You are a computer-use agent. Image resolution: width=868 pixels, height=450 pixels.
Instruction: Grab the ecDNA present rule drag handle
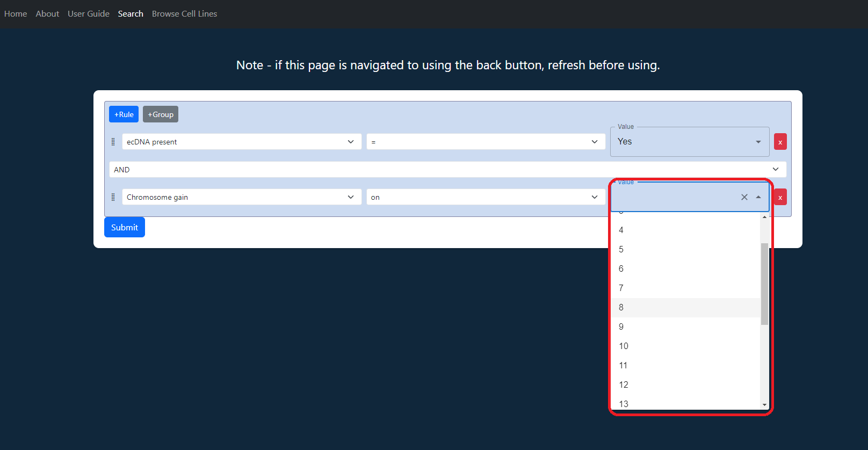point(113,142)
